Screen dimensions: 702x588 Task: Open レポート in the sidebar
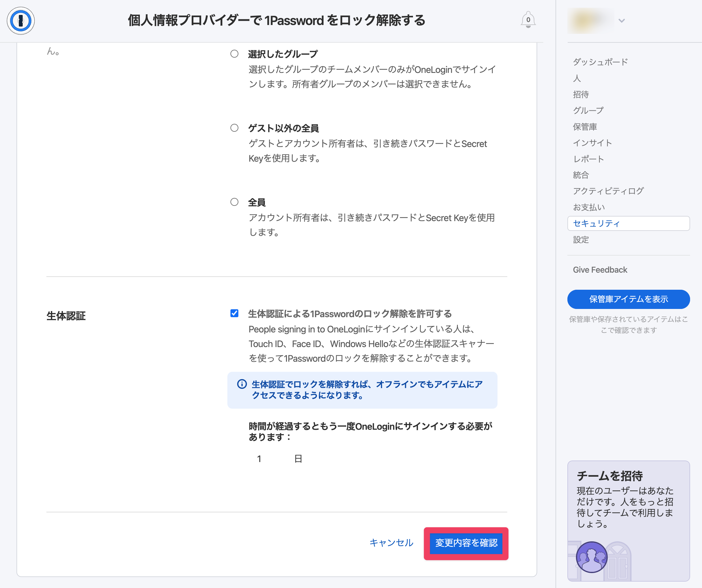(589, 159)
